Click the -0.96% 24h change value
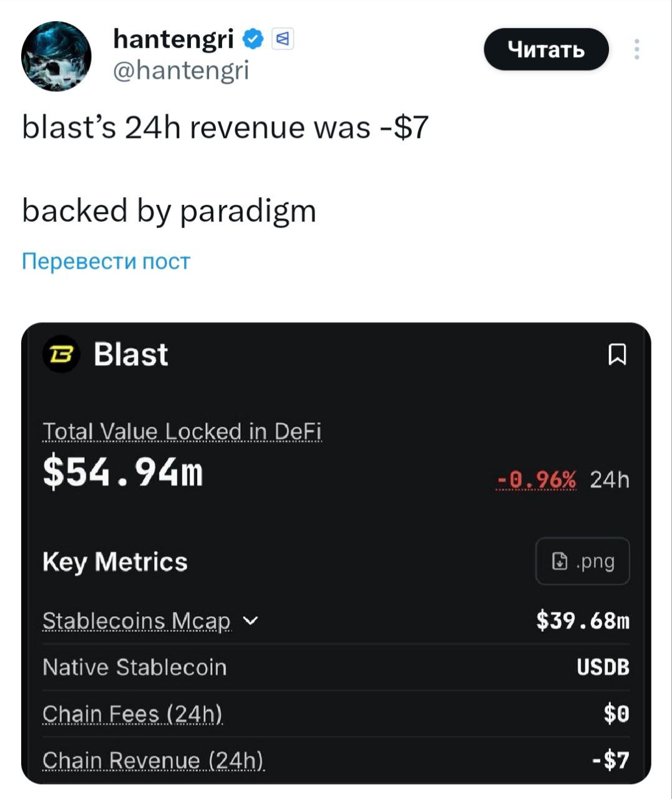The width and height of the screenshot is (672, 799). point(537,479)
